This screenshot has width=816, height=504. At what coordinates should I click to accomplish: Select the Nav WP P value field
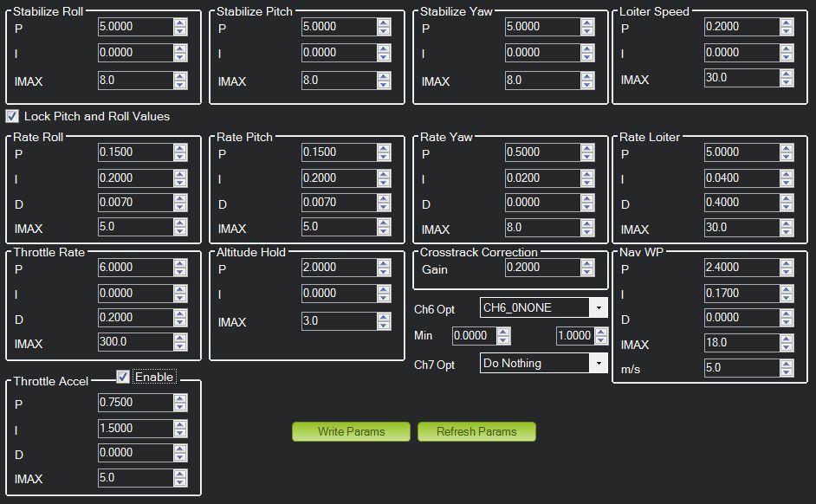(742, 268)
